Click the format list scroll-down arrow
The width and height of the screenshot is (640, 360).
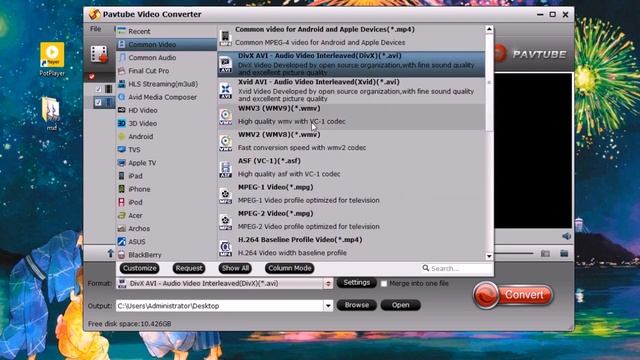(489, 256)
